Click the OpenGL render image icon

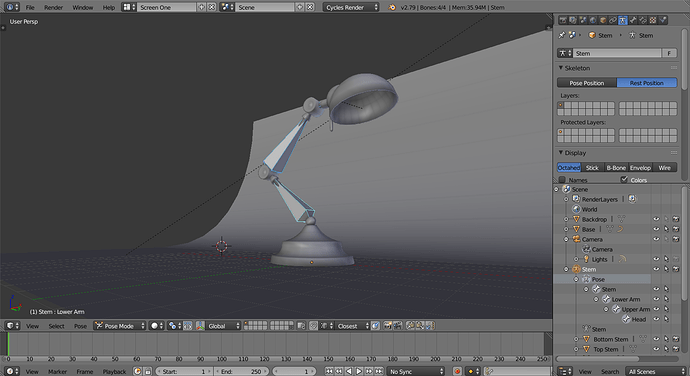click(x=387, y=326)
